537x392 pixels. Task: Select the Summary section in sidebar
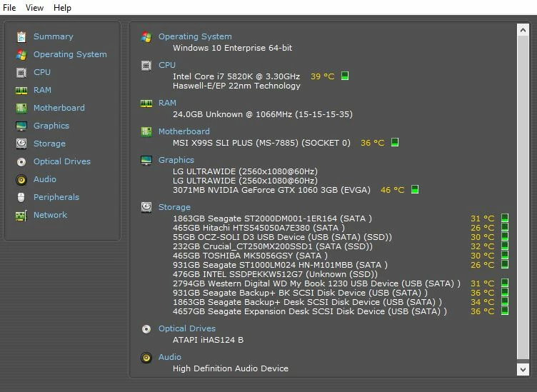[x=54, y=36]
